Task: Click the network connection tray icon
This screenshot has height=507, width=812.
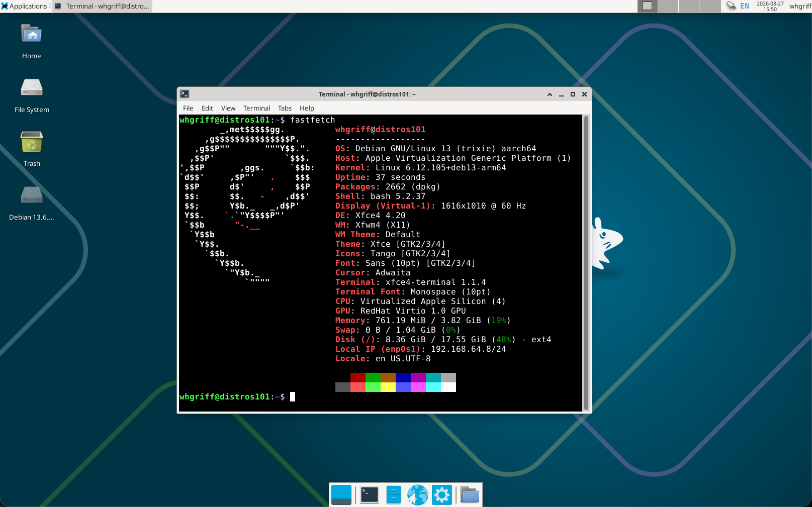Action: point(731,6)
